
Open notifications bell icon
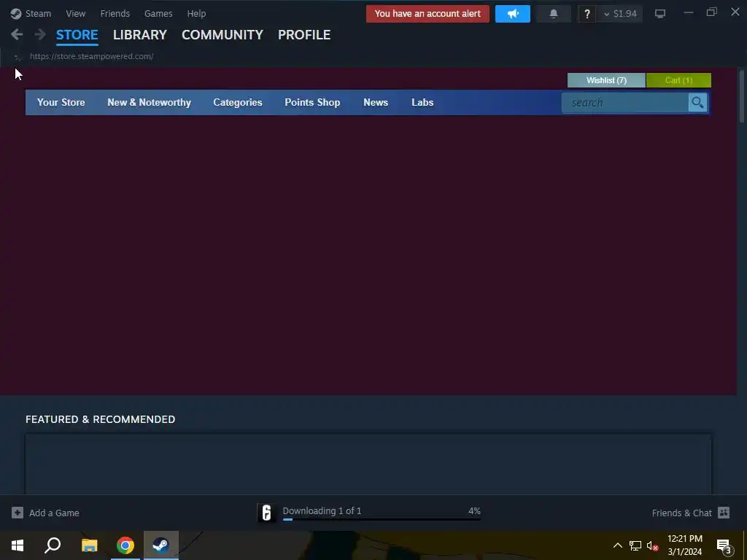[x=553, y=14]
